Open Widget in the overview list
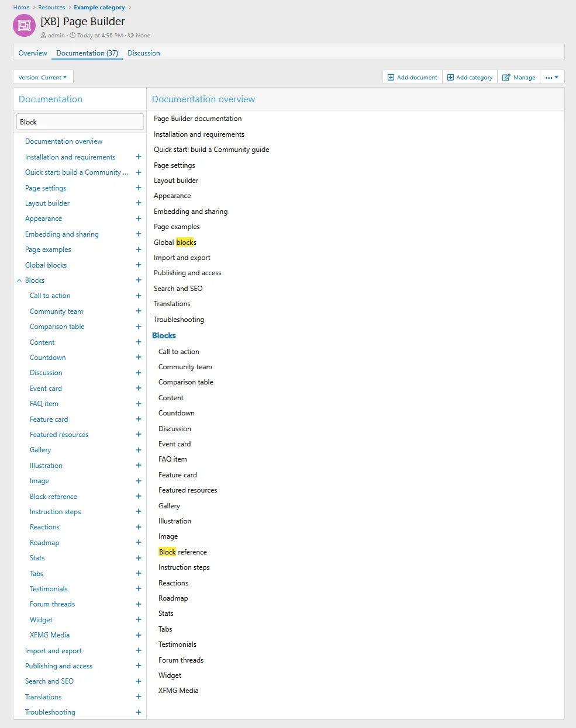The width and height of the screenshot is (576, 728). coord(170,675)
